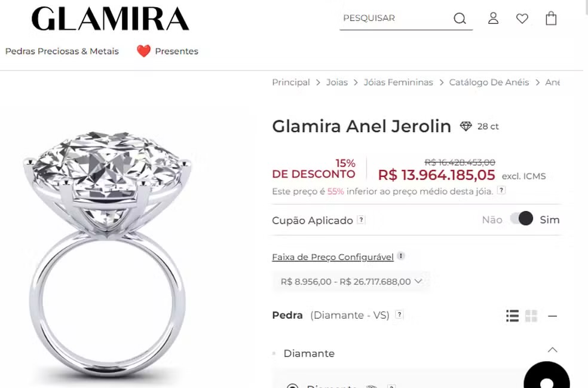Go to Catálogo De Anéis breadcrumb
This screenshot has height=388, width=588.
[x=489, y=82]
